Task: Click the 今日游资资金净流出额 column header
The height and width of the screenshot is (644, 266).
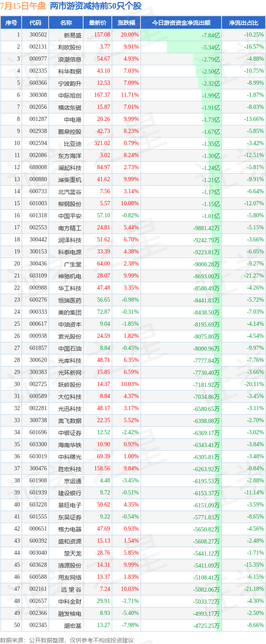Action: [x=181, y=23]
